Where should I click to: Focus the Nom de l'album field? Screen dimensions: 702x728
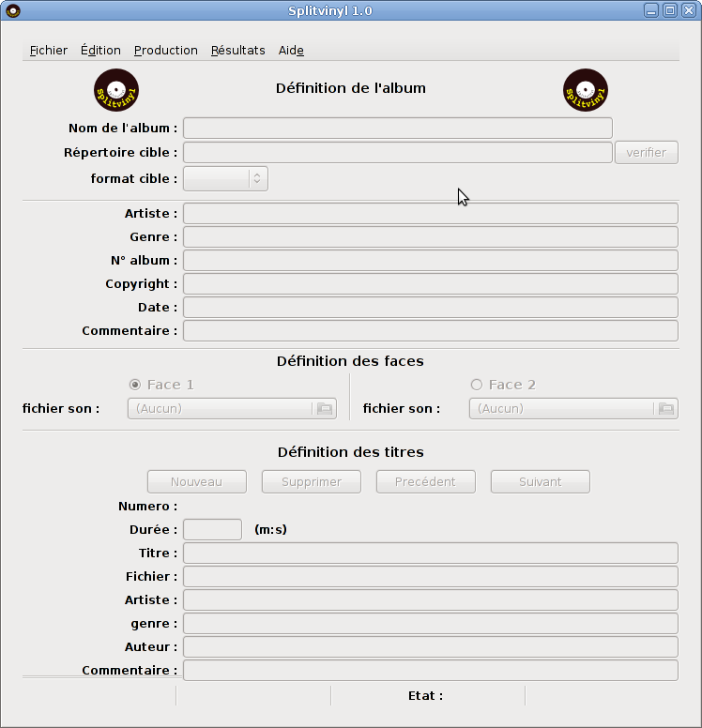tap(398, 129)
